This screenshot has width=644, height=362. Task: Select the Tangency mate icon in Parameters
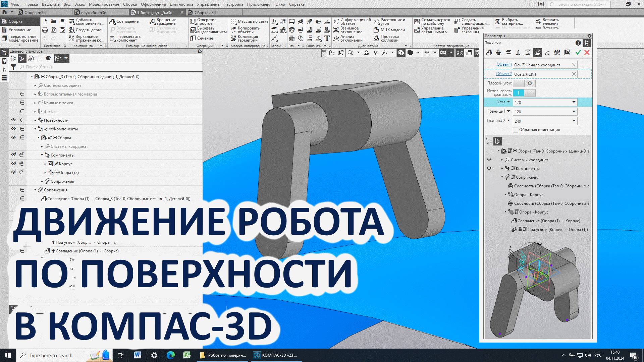coord(547,53)
